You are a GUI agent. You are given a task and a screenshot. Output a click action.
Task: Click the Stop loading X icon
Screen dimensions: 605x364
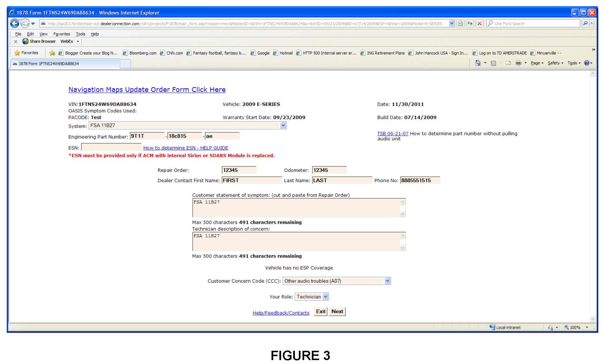[479, 24]
